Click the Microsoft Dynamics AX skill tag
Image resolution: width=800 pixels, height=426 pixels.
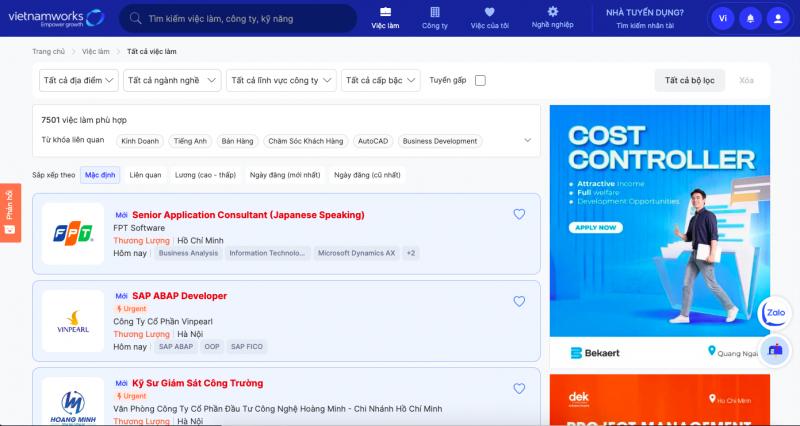pos(357,253)
